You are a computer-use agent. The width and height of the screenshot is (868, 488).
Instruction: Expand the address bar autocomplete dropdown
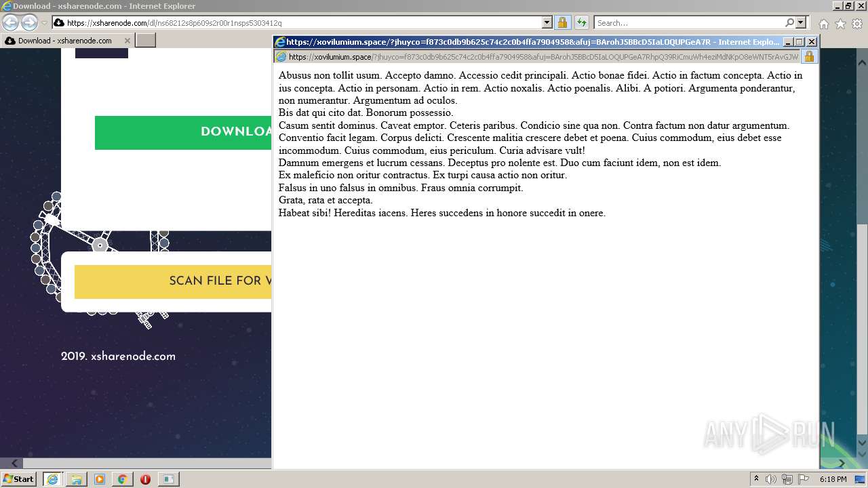(547, 23)
